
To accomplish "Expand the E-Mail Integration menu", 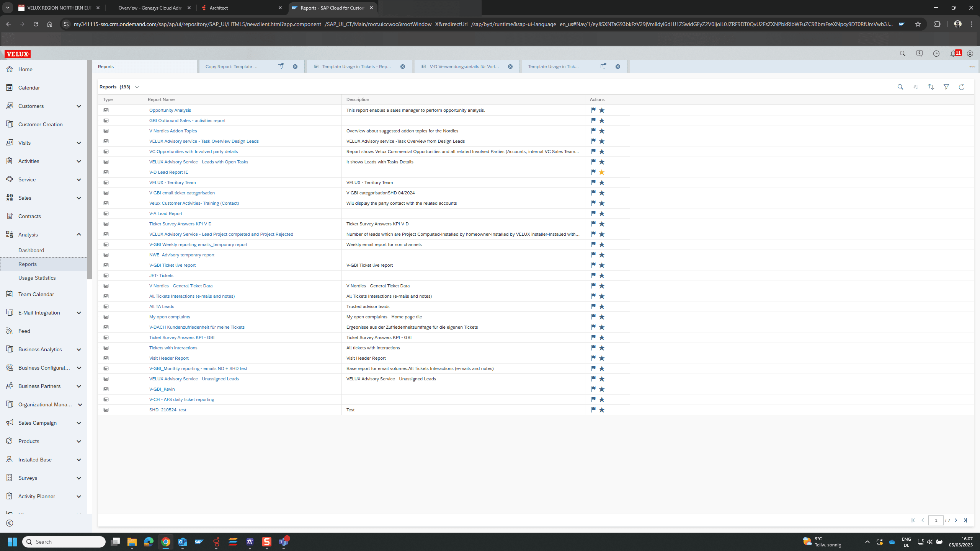I will (79, 313).
